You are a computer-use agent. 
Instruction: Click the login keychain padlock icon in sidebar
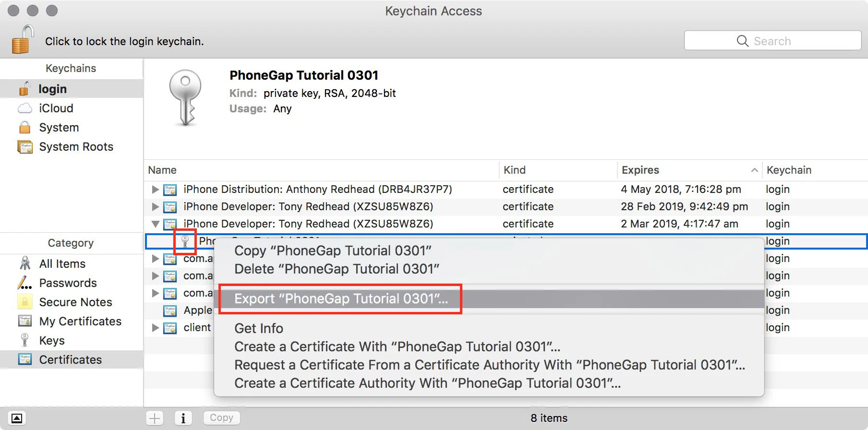click(x=25, y=88)
